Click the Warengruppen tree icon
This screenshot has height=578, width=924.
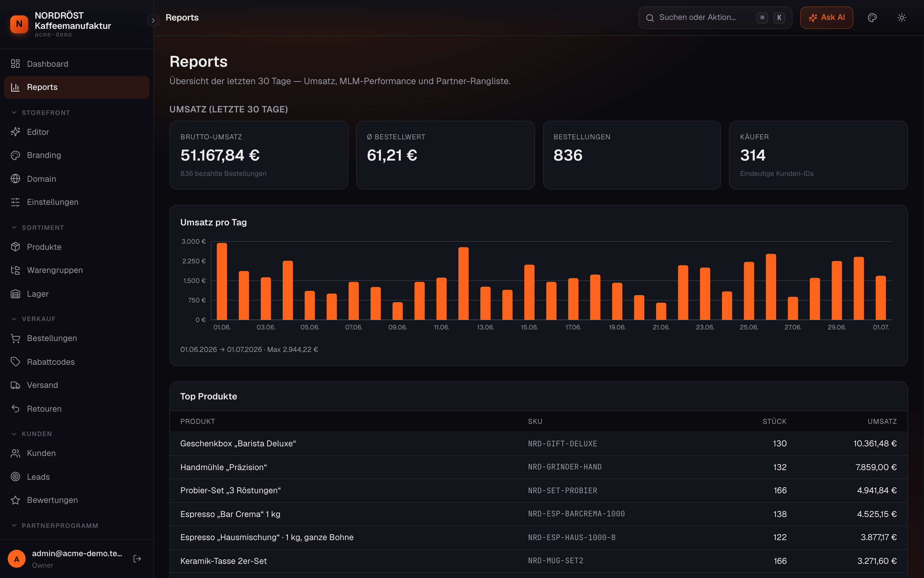[15, 270]
